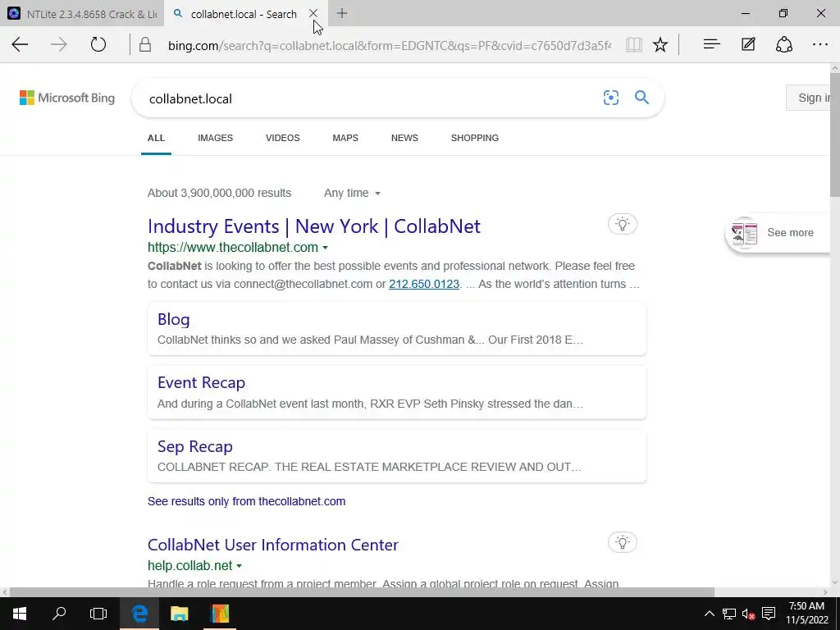Viewport: 840px width, 630px height.
Task: Click lightbulb icon beside Industry Events result
Action: (x=623, y=224)
